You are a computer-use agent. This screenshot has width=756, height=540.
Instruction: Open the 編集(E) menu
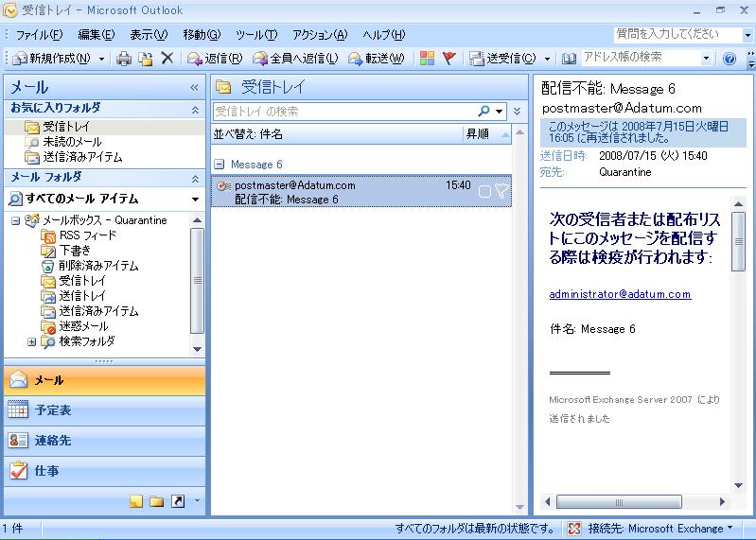97,35
